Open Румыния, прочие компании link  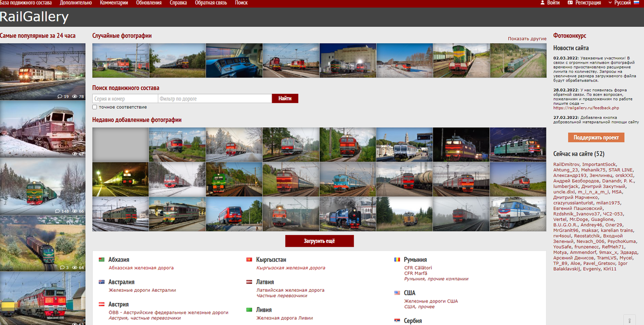(x=436, y=279)
